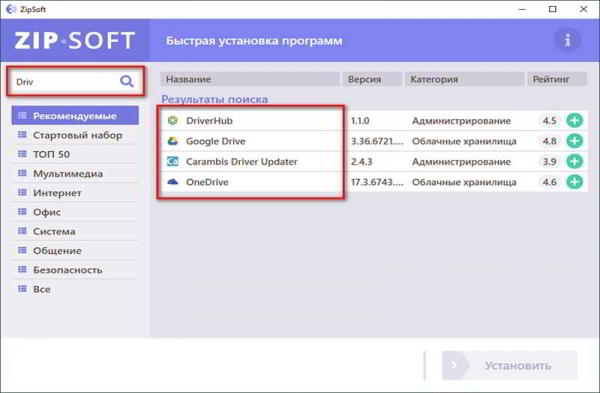Click the 3.9 rating value

(549, 161)
